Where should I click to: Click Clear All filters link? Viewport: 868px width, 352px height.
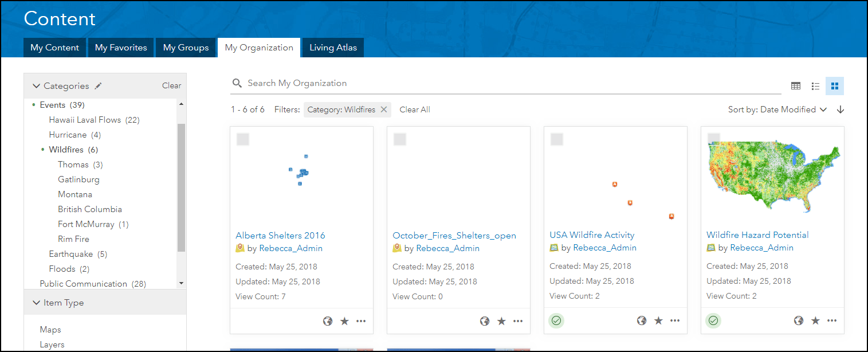(x=415, y=109)
